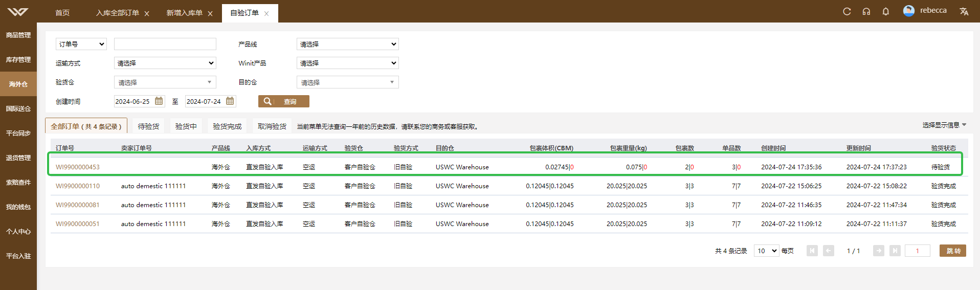Open the 运输方式 dropdown

pyautogui.click(x=165, y=63)
